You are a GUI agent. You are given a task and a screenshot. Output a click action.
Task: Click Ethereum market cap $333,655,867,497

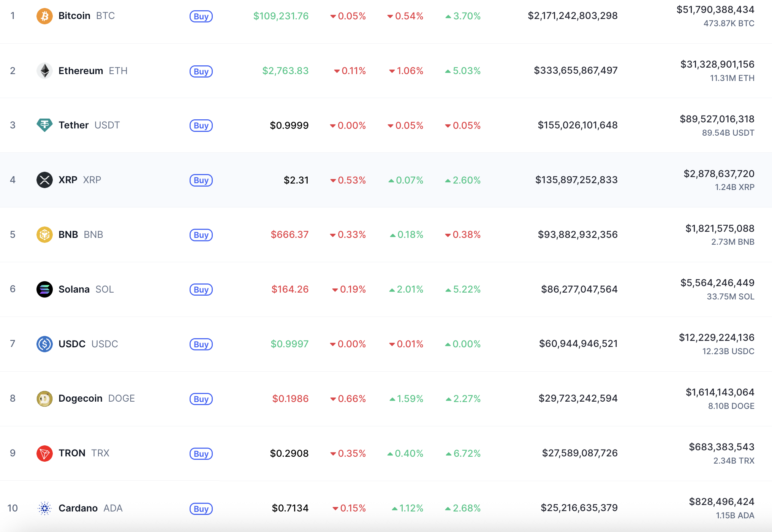576,70
